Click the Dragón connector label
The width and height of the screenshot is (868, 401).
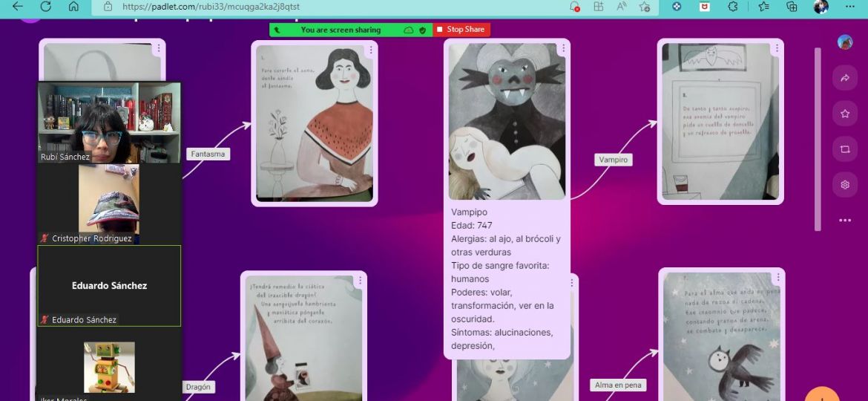coord(198,387)
